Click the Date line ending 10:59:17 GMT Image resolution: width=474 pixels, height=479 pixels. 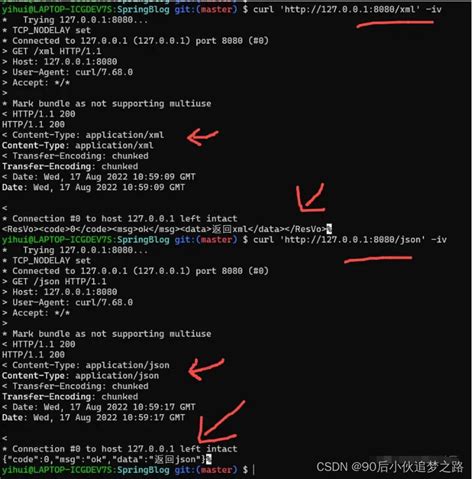99,407
